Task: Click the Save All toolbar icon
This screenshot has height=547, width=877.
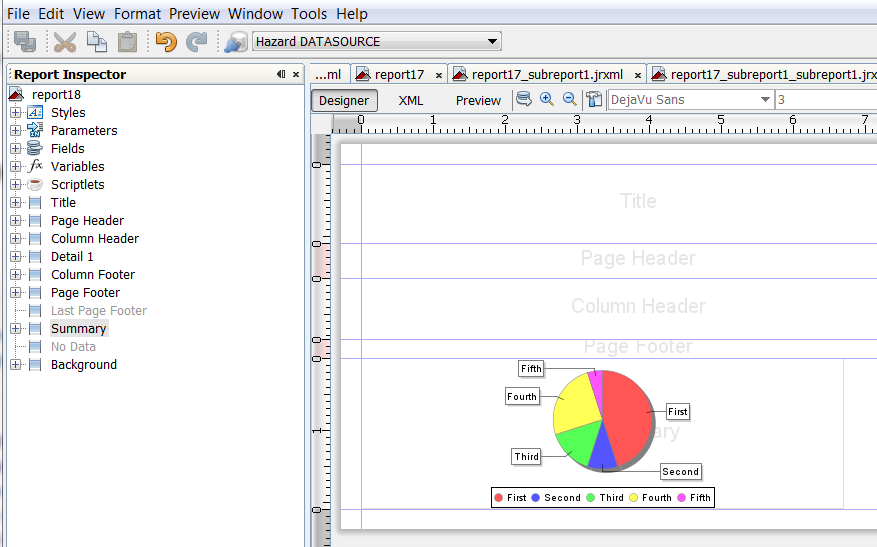Action: [x=25, y=42]
